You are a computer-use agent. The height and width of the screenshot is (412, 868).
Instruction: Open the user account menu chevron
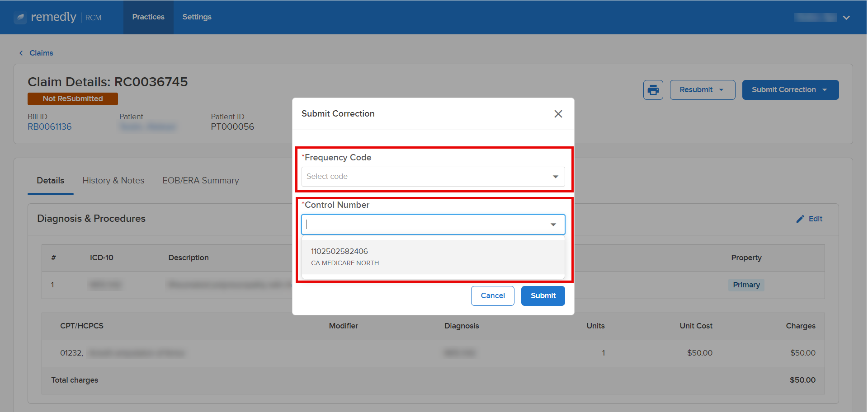click(846, 17)
